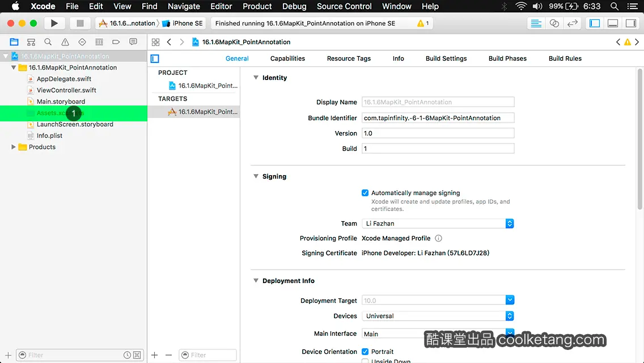Switch to the Version editor
644x363 pixels.
click(572, 23)
